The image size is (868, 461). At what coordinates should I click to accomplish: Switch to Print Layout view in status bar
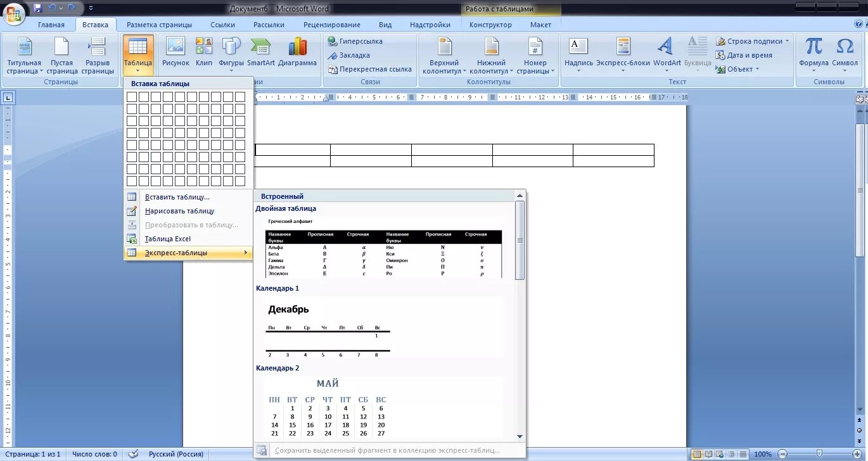(697, 454)
